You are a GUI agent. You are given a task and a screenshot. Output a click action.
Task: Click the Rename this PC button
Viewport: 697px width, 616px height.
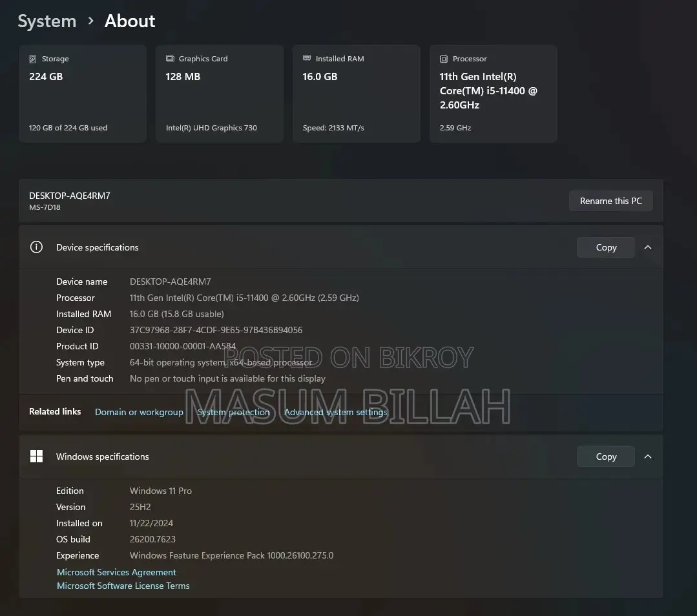[x=611, y=201]
